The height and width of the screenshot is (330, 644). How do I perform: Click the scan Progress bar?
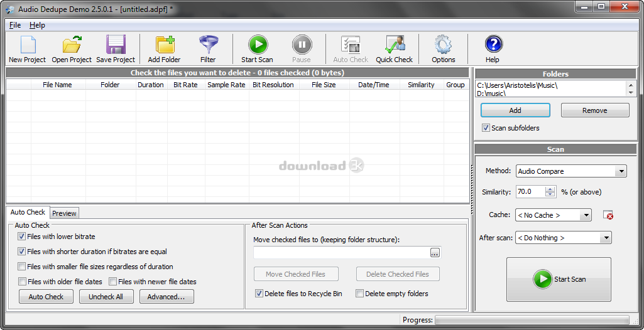coord(532,320)
